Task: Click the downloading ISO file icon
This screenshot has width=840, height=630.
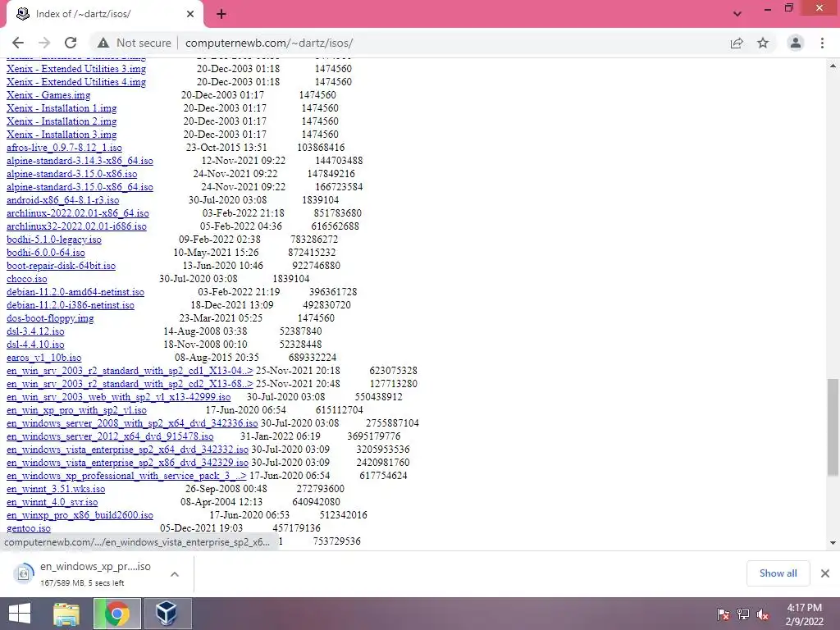Action: point(23,573)
